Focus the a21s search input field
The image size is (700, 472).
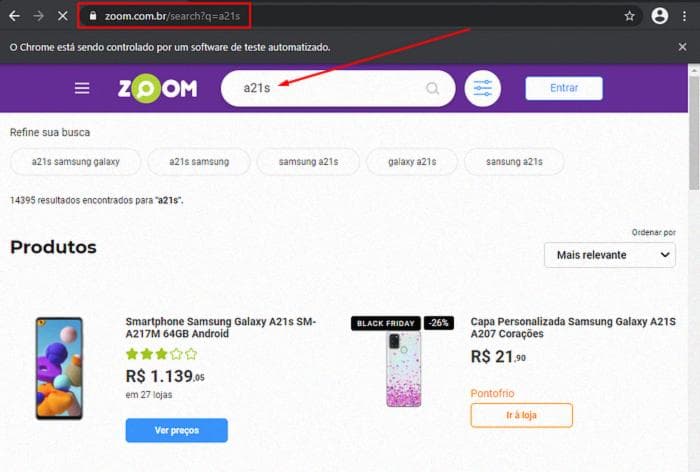tap(330, 88)
